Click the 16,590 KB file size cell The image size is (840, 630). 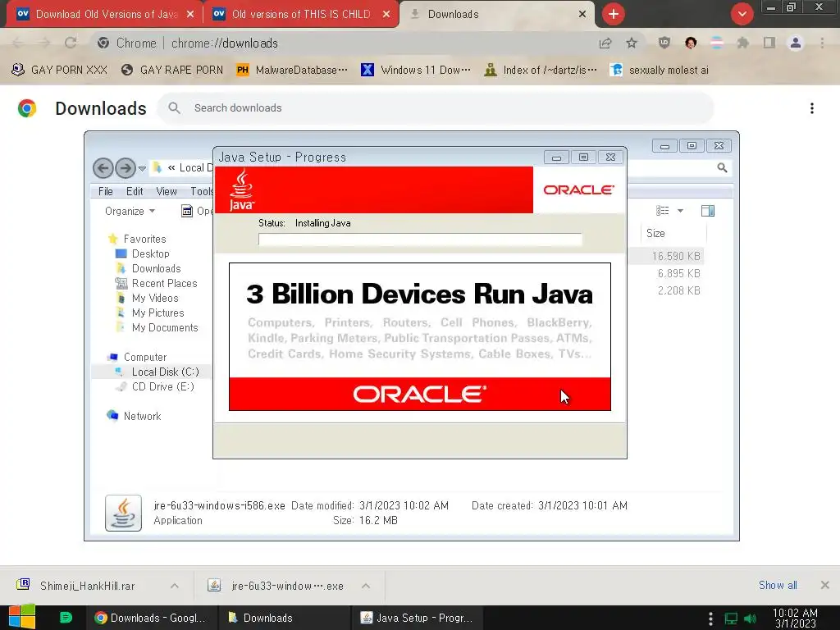pos(676,256)
